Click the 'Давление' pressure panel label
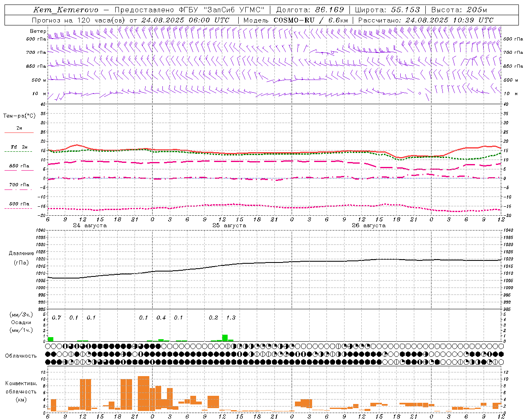This screenshot has height=420, width=525. pyautogui.click(x=21, y=253)
